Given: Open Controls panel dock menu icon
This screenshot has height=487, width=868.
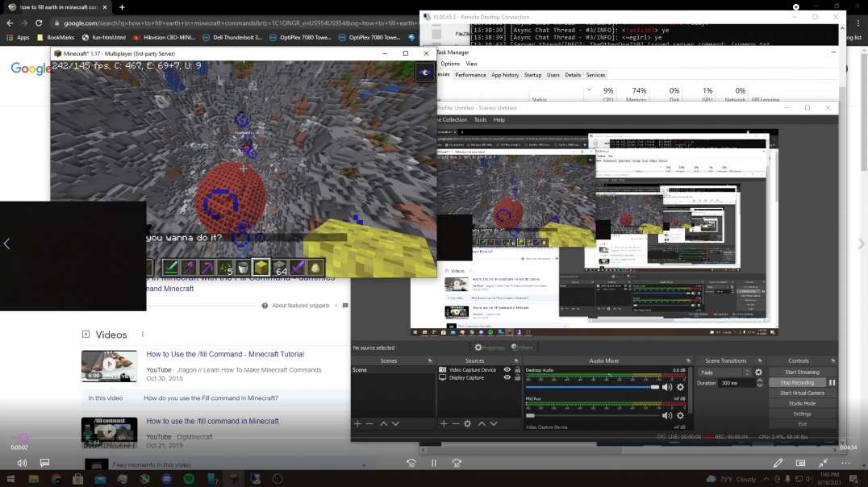Looking at the screenshot, I should coord(833,361).
